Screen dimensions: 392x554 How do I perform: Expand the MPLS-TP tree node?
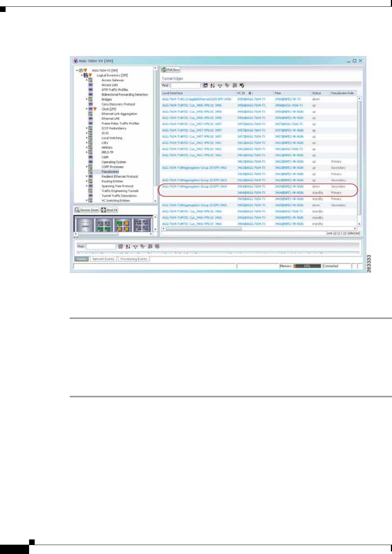coord(87,153)
